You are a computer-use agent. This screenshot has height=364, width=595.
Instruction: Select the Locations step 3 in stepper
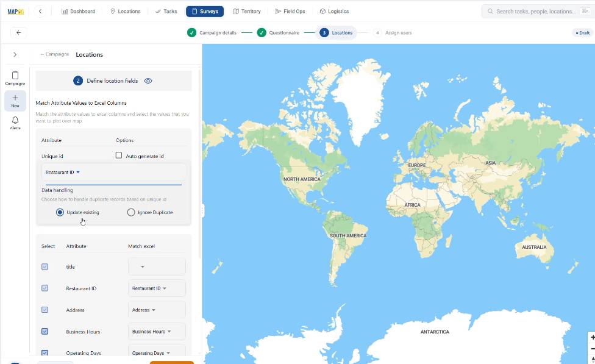[x=336, y=33]
